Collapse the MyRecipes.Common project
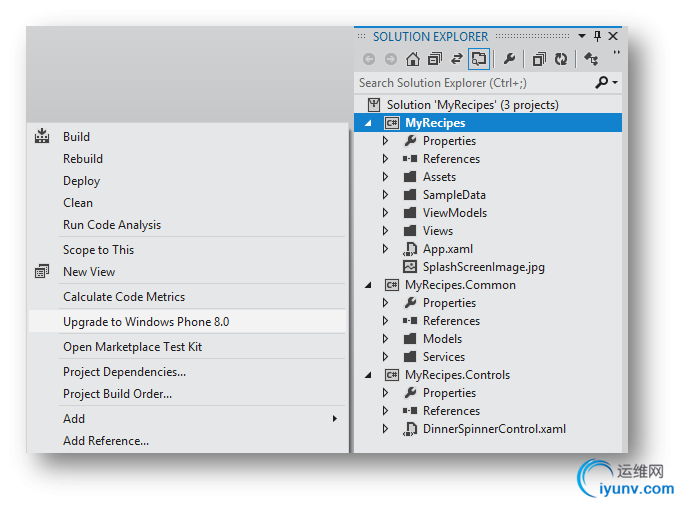This screenshot has width=680, height=505. click(x=368, y=285)
